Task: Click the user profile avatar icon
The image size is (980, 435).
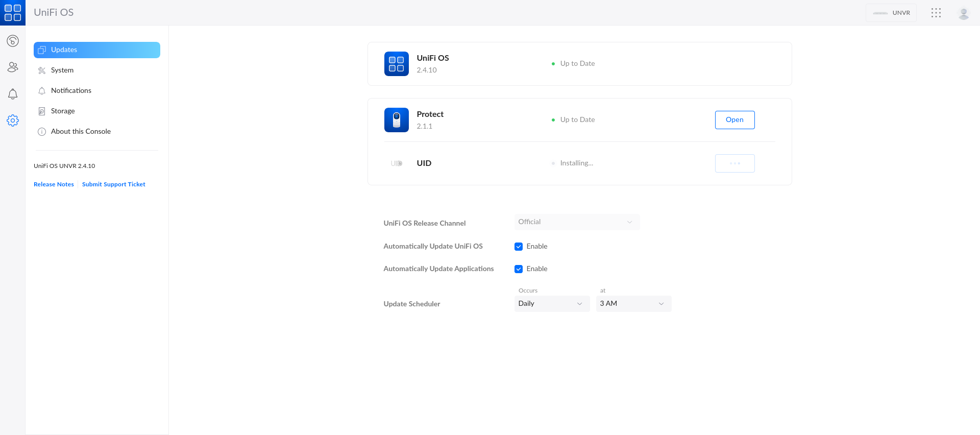Action: click(x=963, y=13)
